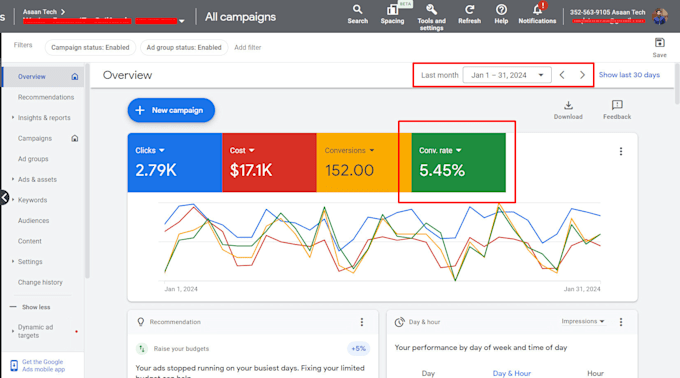Click the +5% recommendation badge
The height and width of the screenshot is (378, 680).
(358, 349)
